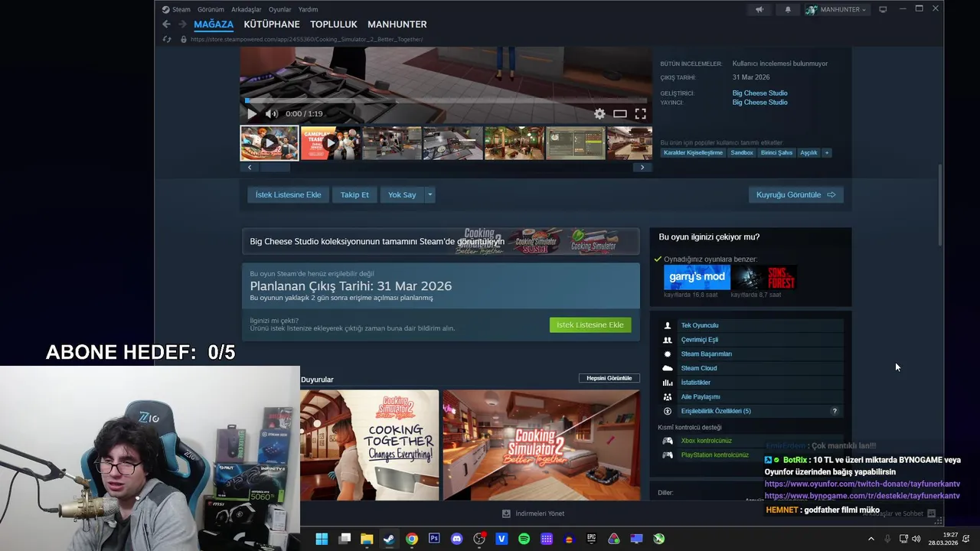Viewport: 980px width, 551px height.
Task: Select first trailer thumbnail
Action: (x=269, y=143)
